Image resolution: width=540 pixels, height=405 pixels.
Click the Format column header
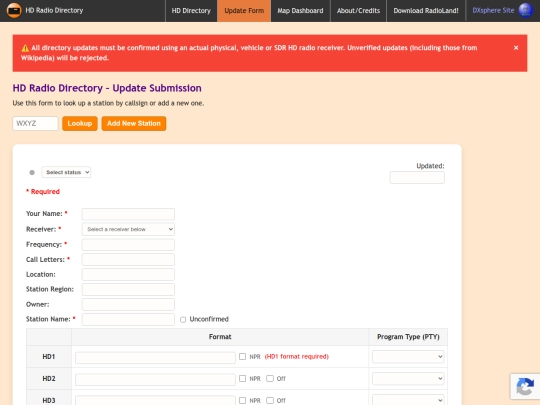click(x=220, y=337)
